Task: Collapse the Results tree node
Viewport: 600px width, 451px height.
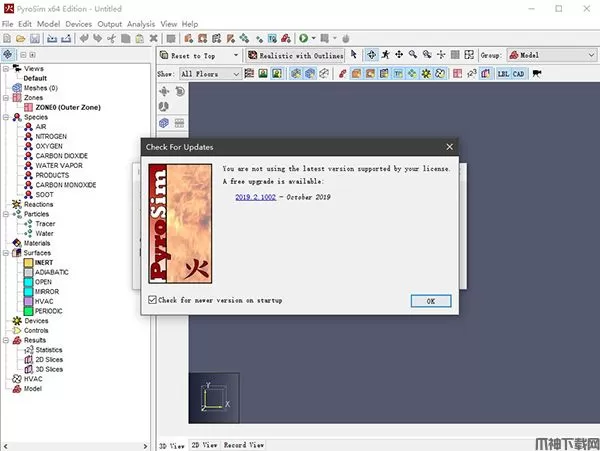Action: click(x=6, y=340)
